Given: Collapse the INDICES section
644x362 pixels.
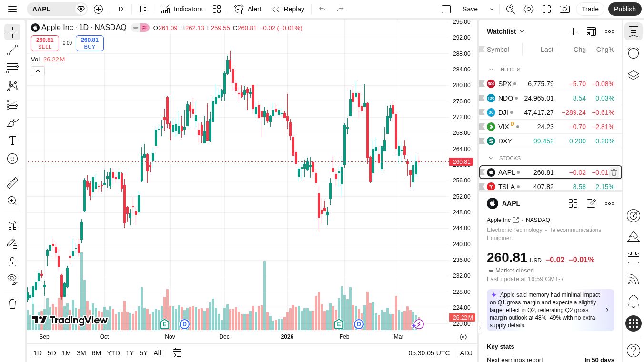Looking at the screenshot, I should click(491, 70).
